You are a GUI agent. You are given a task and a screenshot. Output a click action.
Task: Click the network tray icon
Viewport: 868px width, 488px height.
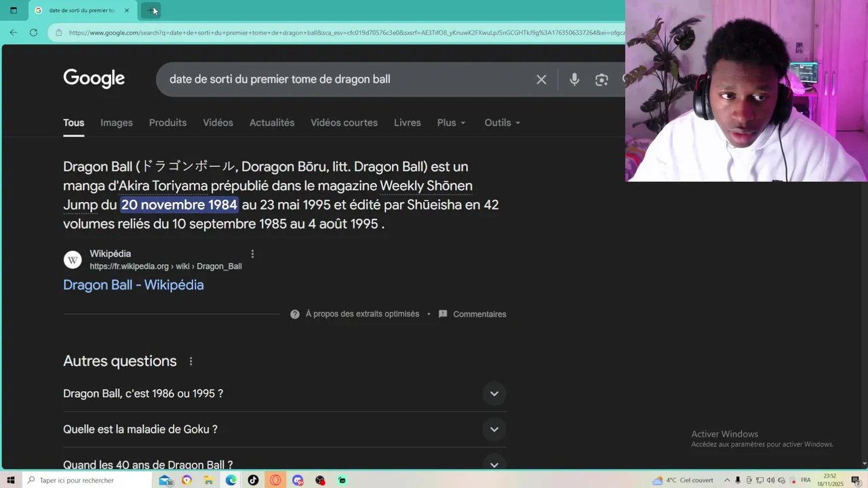tap(759, 480)
